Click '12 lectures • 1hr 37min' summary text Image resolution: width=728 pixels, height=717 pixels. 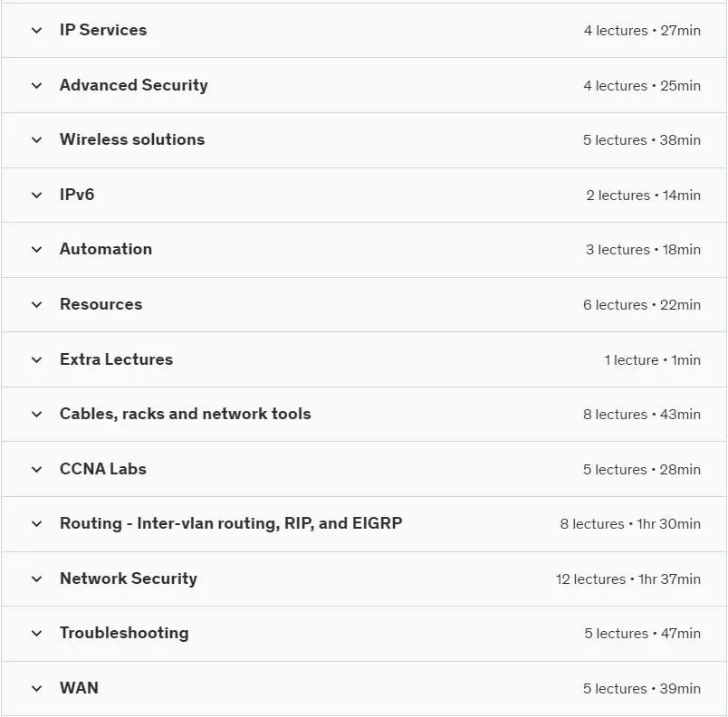[x=628, y=579]
